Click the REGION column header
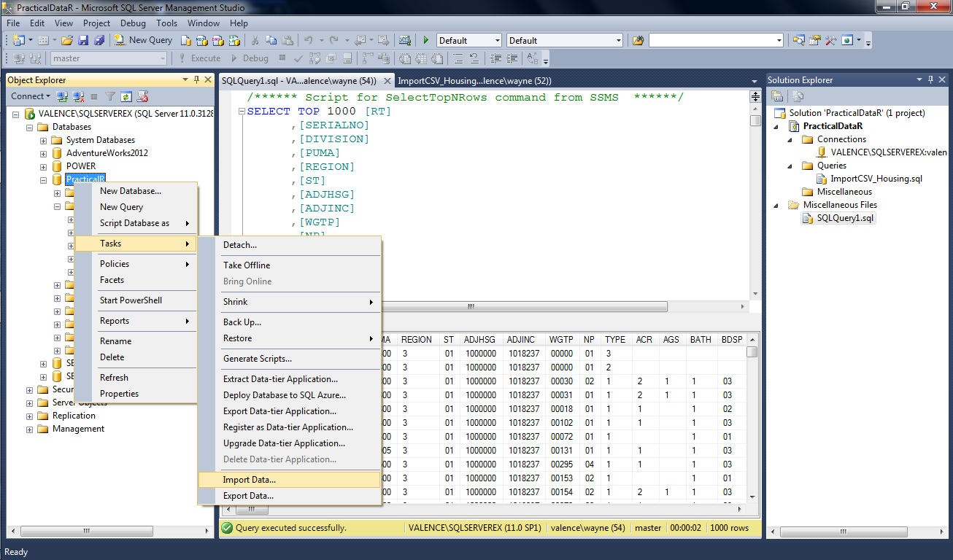The image size is (953, 560). [417, 340]
